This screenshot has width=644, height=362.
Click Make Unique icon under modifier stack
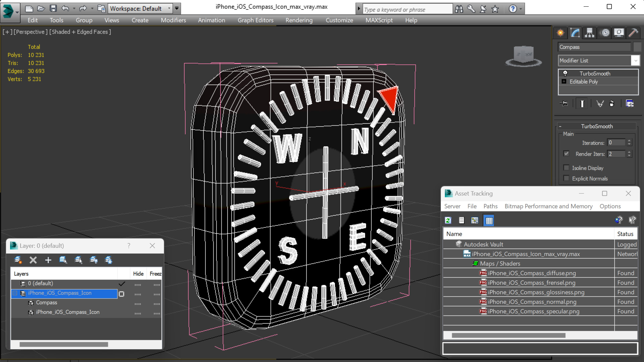[x=600, y=103]
